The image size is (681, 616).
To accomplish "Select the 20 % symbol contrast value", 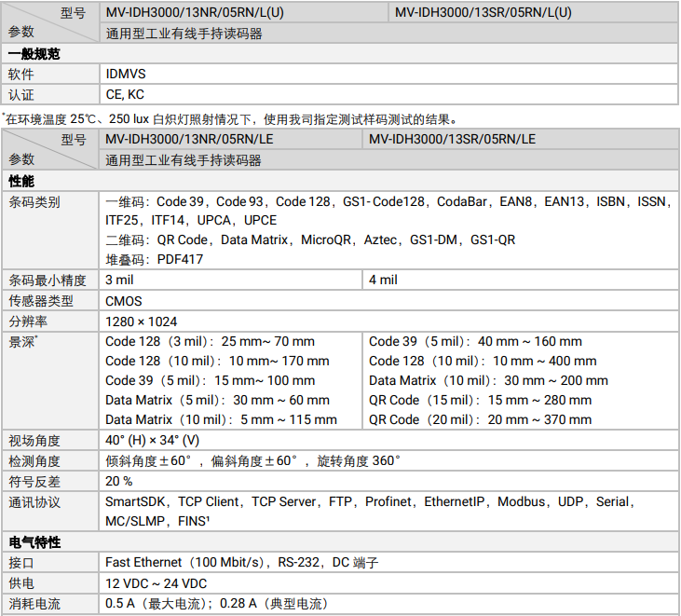I will click(119, 481).
